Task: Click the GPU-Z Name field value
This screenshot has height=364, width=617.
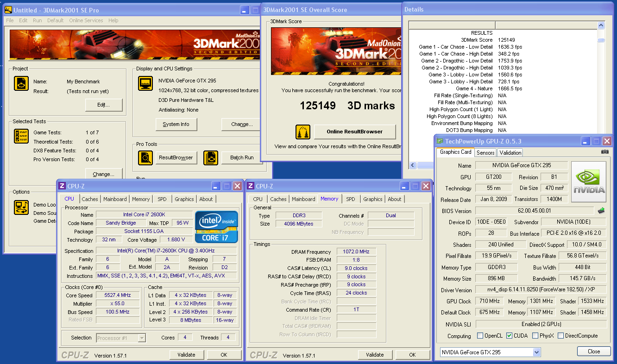Action: [x=522, y=165]
